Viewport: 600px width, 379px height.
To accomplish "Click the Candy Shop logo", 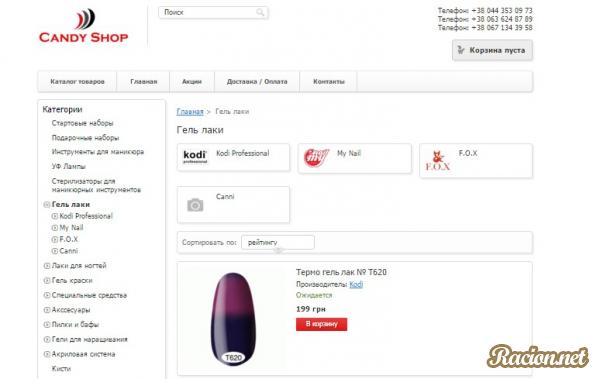I will (x=83, y=26).
